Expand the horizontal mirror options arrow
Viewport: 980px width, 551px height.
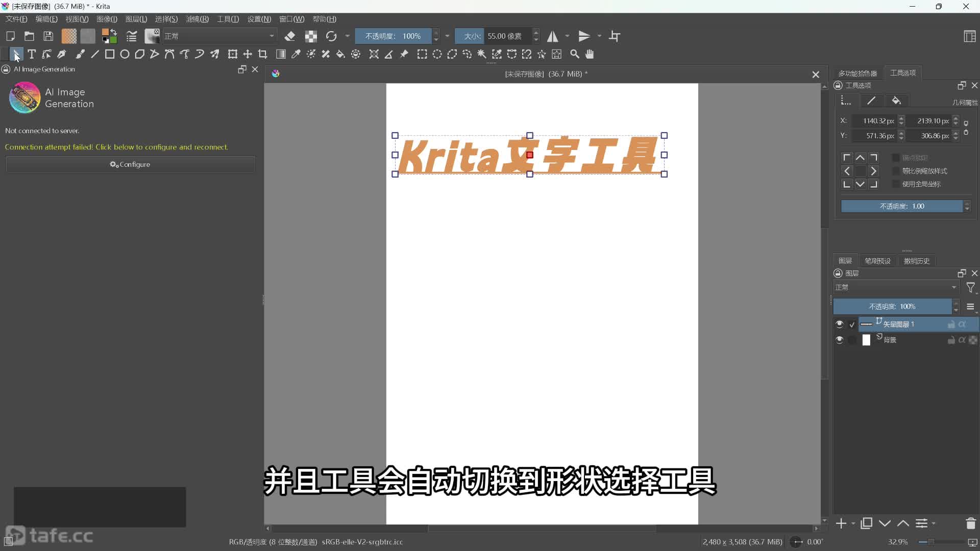[x=567, y=36]
